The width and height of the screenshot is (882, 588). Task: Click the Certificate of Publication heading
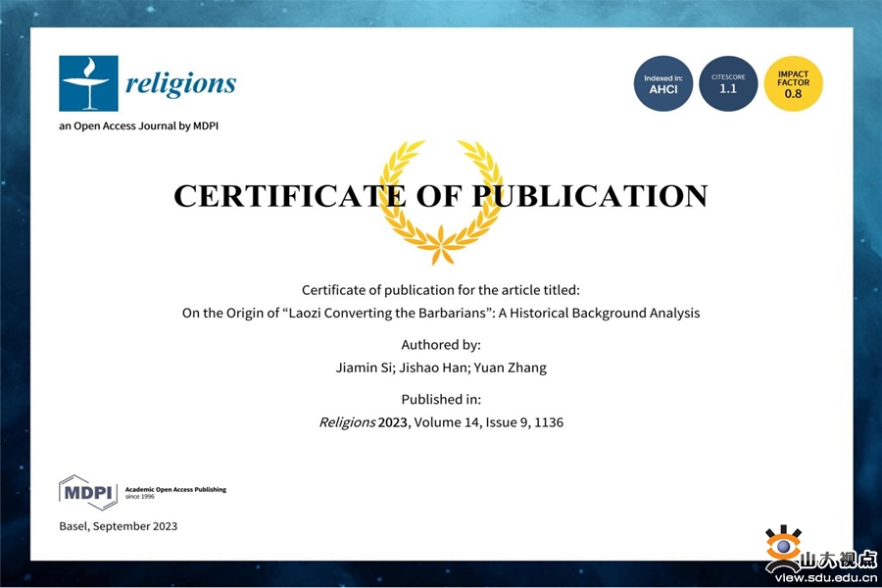click(x=440, y=196)
